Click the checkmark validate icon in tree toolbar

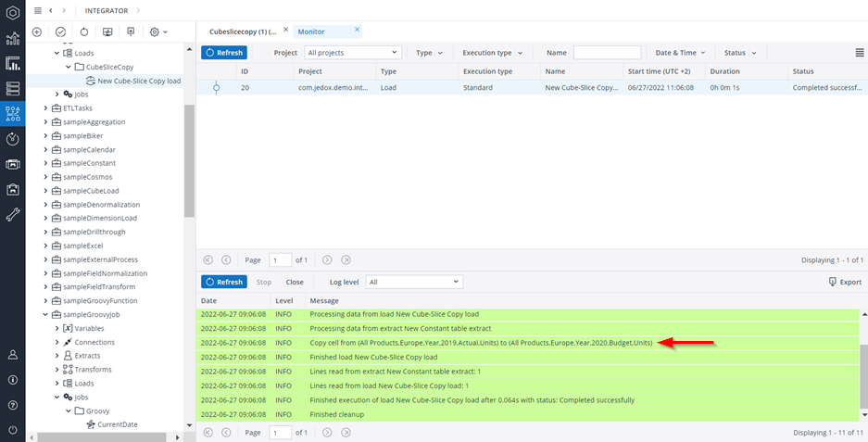(x=60, y=32)
